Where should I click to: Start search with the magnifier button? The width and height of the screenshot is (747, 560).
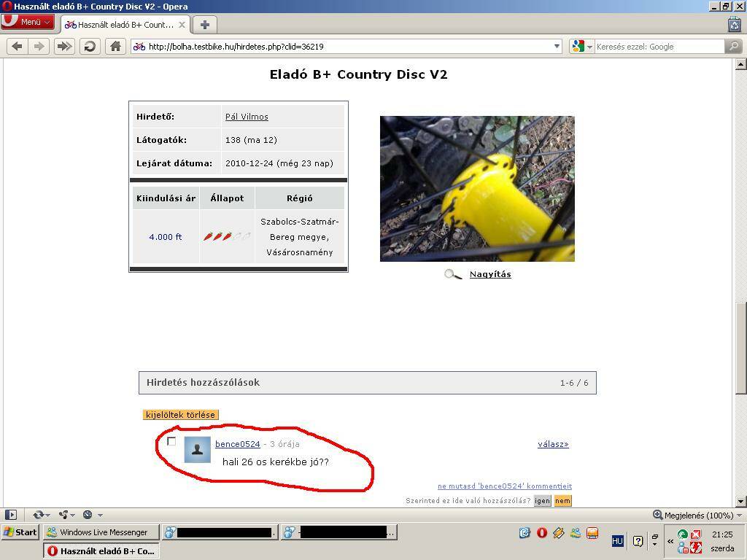[733, 46]
